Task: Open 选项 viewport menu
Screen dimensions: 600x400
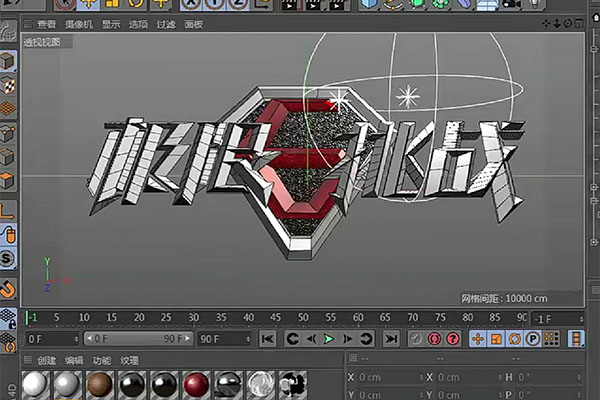Action: coord(138,24)
